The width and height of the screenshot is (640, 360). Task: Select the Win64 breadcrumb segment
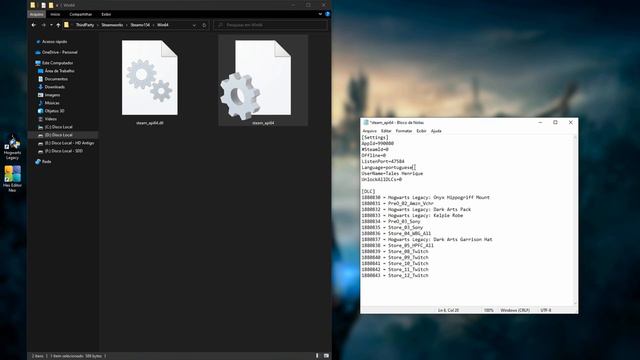pyautogui.click(x=163, y=25)
